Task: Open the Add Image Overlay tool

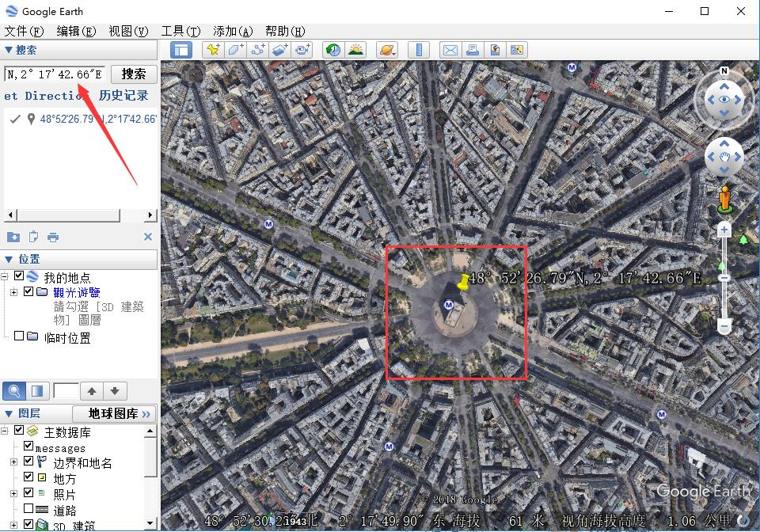Action: (280, 50)
